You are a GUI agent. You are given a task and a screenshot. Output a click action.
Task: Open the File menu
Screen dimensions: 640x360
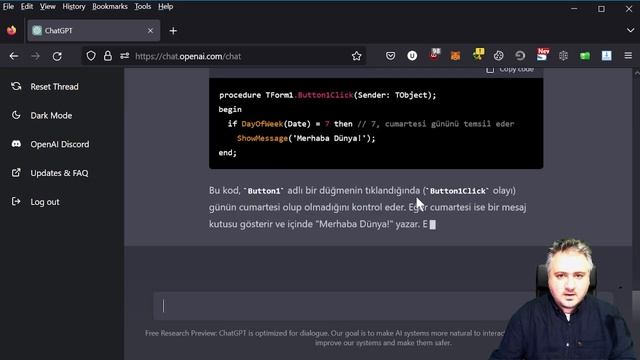click(8, 7)
